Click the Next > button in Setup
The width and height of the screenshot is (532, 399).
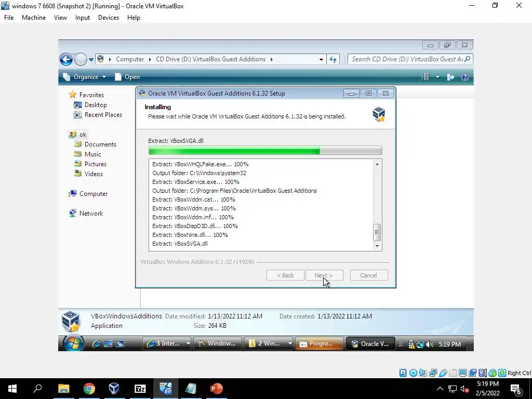coord(324,275)
